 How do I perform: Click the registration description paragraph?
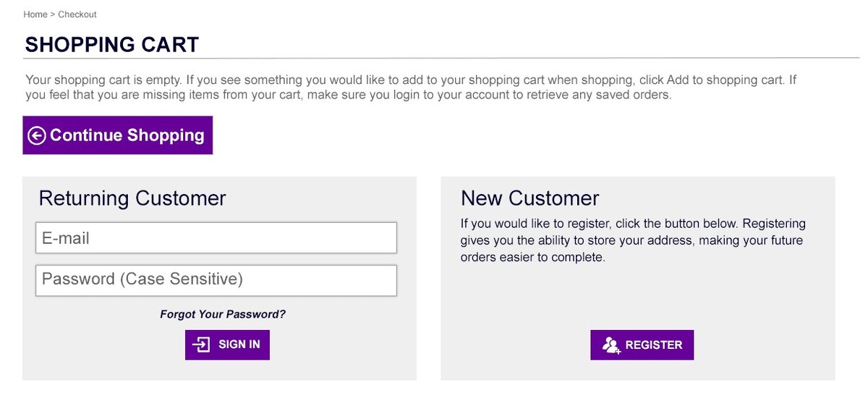click(x=632, y=240)
